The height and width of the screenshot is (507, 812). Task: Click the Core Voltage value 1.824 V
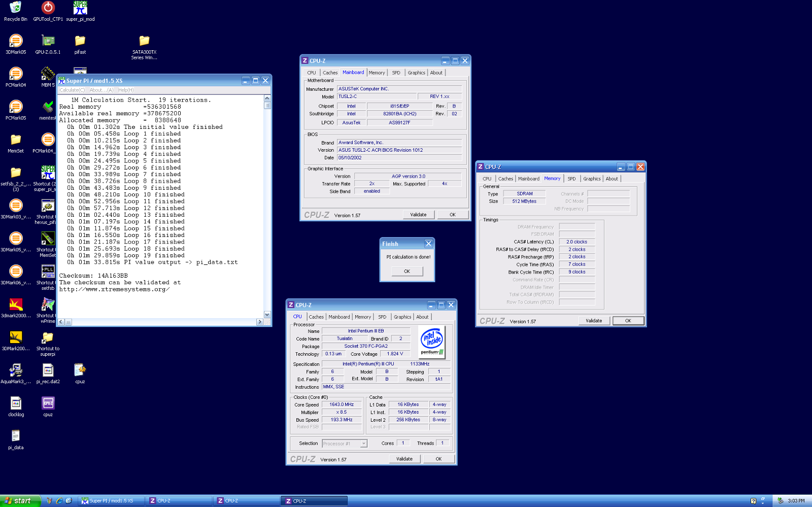[x=395, y=354]
